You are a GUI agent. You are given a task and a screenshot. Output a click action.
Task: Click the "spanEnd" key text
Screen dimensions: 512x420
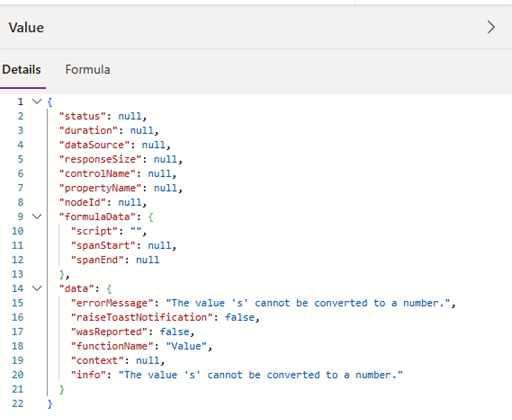[97, 260]
